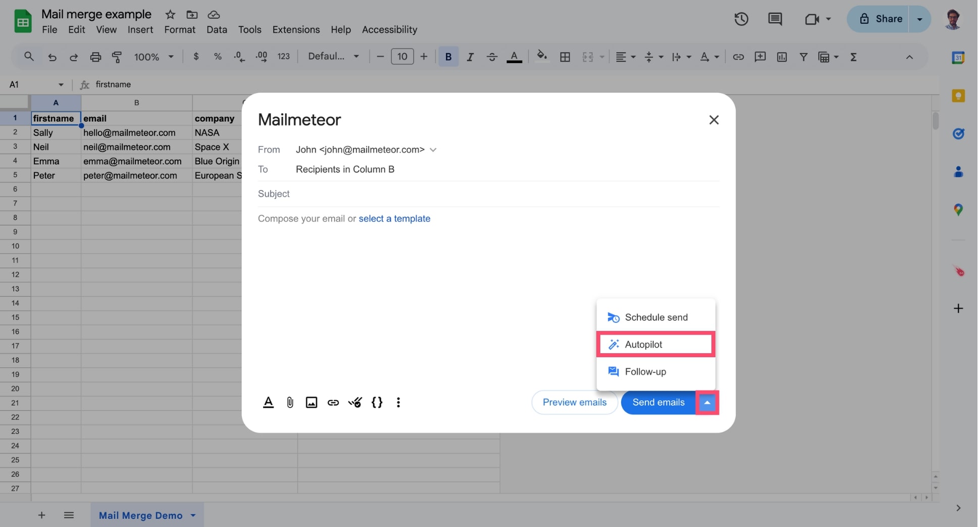Click the Preview emails button
Image resolution: width=980 pixels, height=527 pixels.
click(x=575, y=403)
